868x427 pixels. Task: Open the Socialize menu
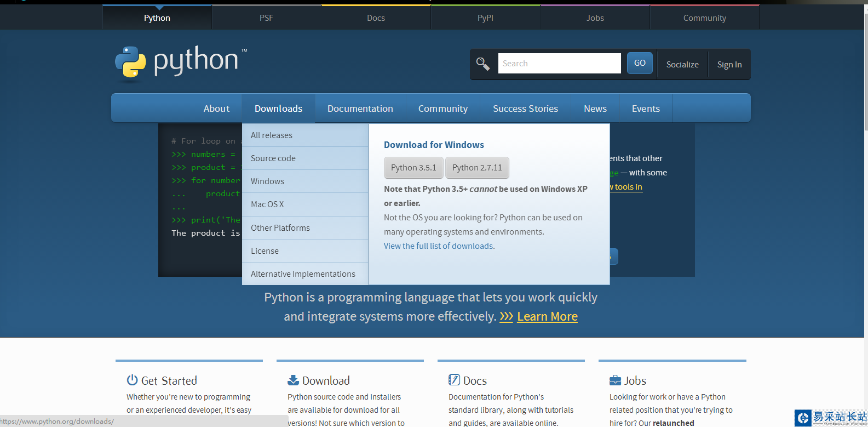click(682, 64)
